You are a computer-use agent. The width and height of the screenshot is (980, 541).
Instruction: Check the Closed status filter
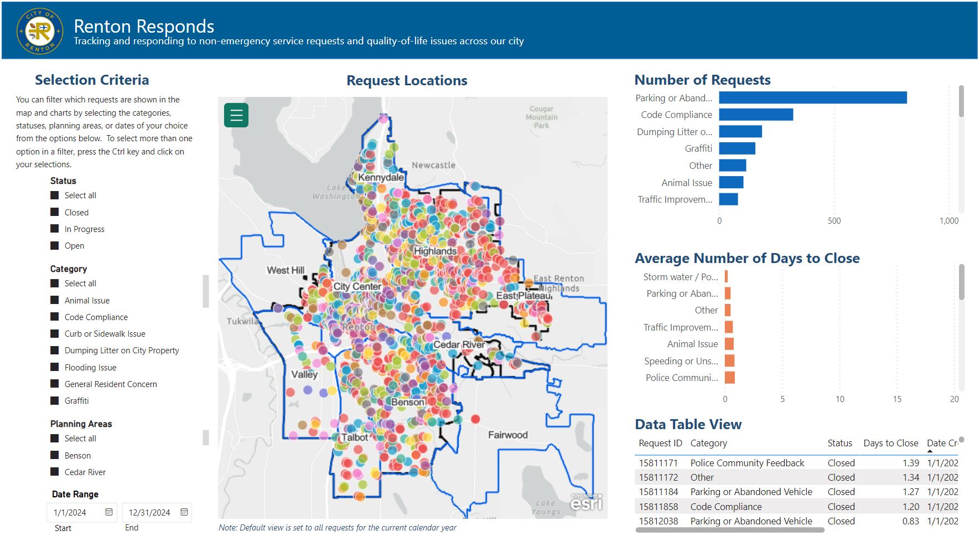[54, 212]
